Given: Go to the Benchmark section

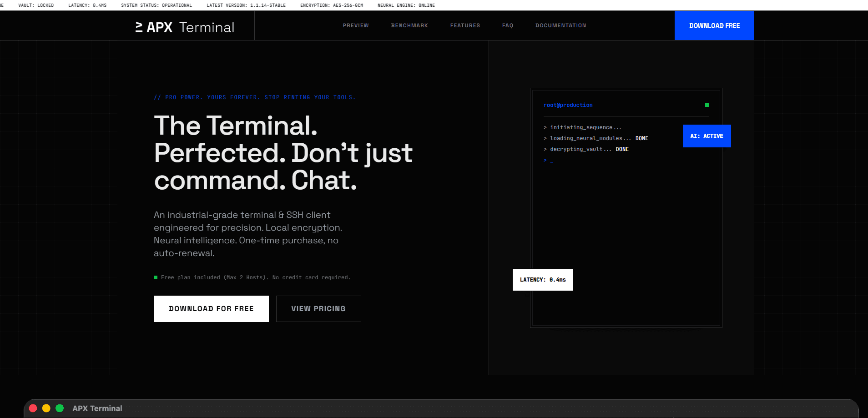Looking at the screenshot, I should pyautogui.click(x=409, y=25).
